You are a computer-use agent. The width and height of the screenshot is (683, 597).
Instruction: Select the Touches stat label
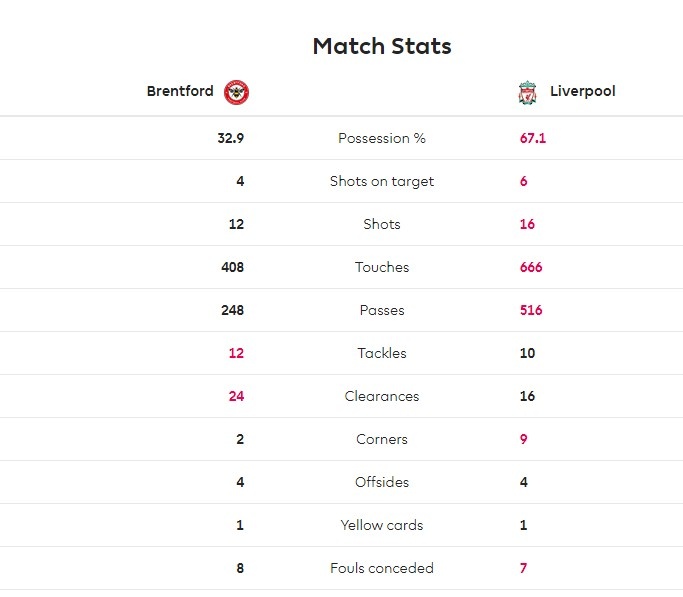382,267
